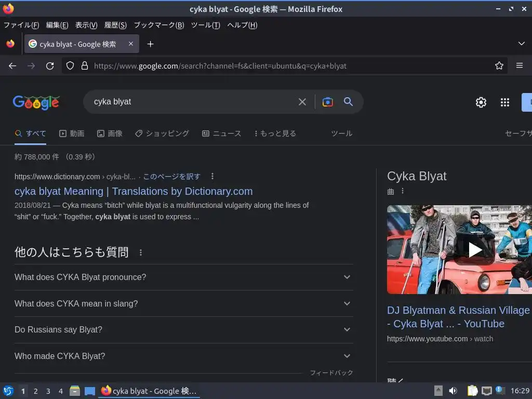The height and width of the screenshot is (399, 532).
Task: View site security via the padlock icon
Action: pos(85,65)
